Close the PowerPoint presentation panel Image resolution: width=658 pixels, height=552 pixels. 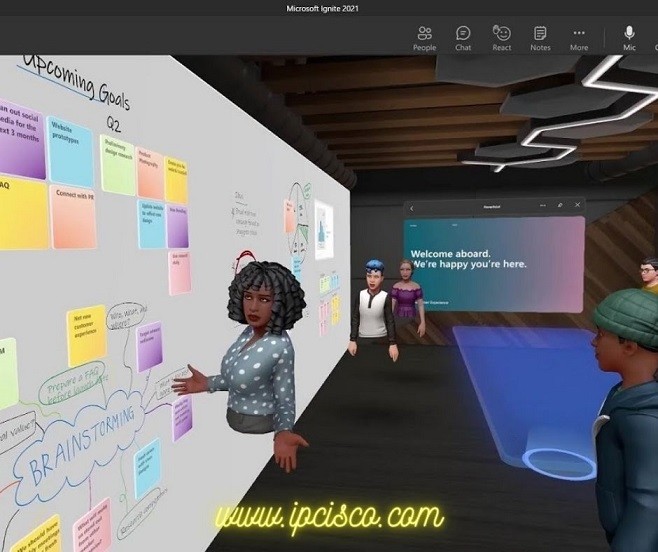click(577, 205)
